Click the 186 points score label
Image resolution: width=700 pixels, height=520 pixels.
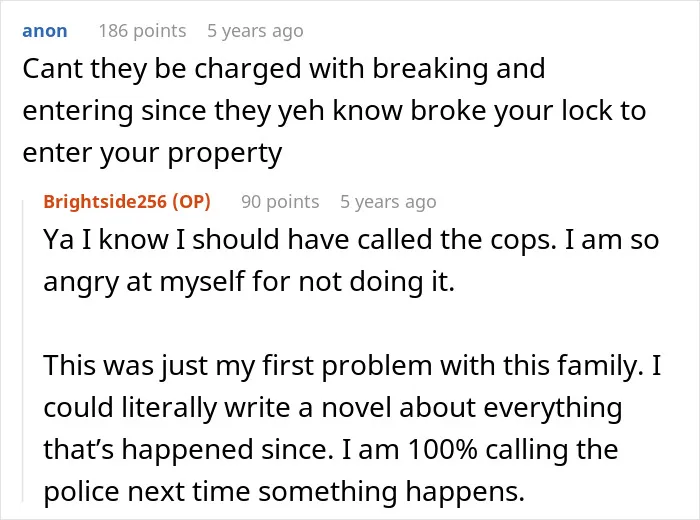142,31
